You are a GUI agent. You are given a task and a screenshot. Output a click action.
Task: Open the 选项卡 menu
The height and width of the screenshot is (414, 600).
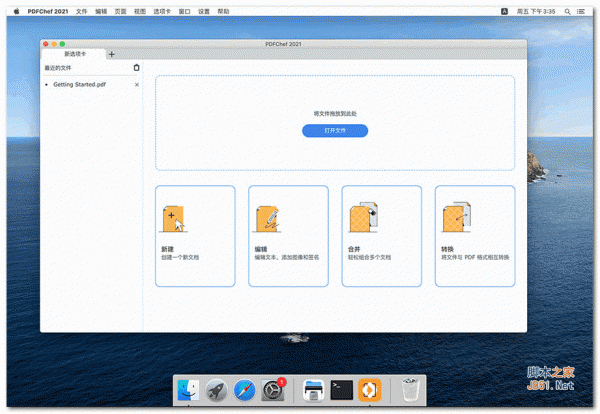click(x=162, y=11)
